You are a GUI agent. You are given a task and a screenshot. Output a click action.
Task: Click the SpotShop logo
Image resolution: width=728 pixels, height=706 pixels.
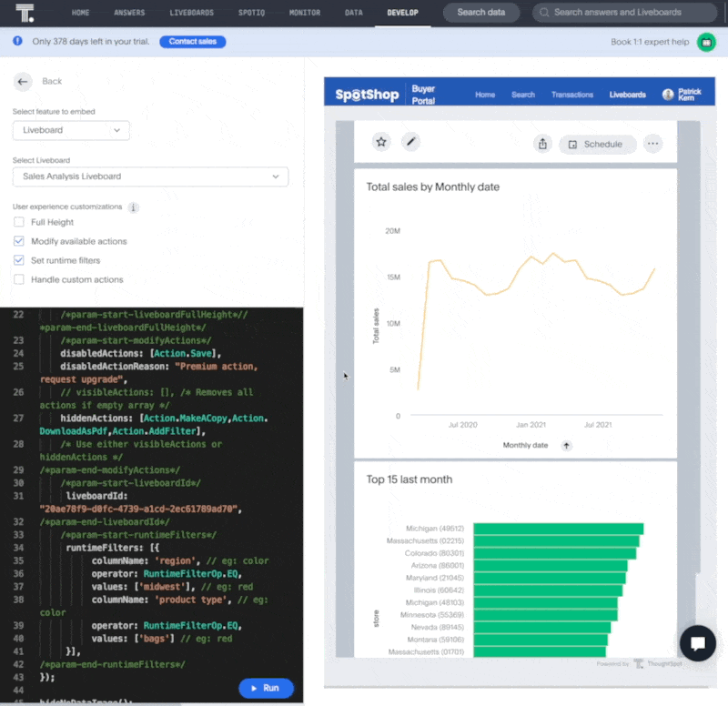coord(367,95)
